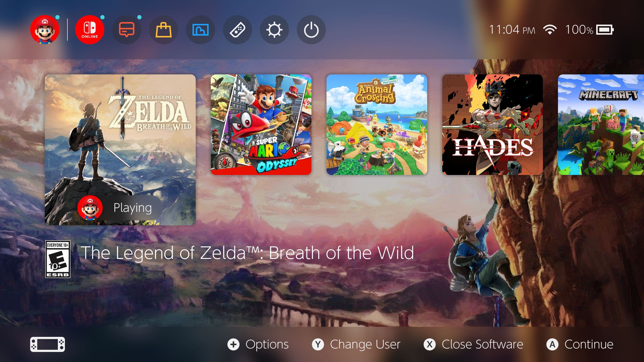Open the Controllers icon
This screenshot has height=362, width=644.
[237, 30]
